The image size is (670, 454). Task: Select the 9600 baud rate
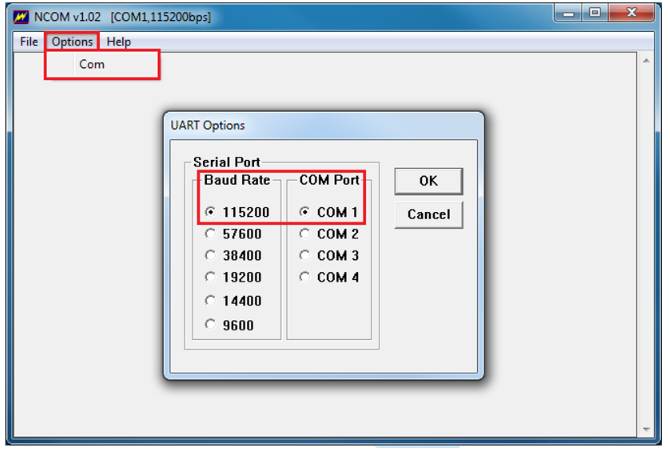(210, 325)
